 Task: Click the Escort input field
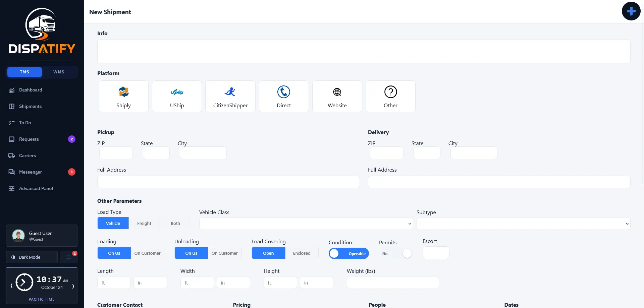[436, 253]
